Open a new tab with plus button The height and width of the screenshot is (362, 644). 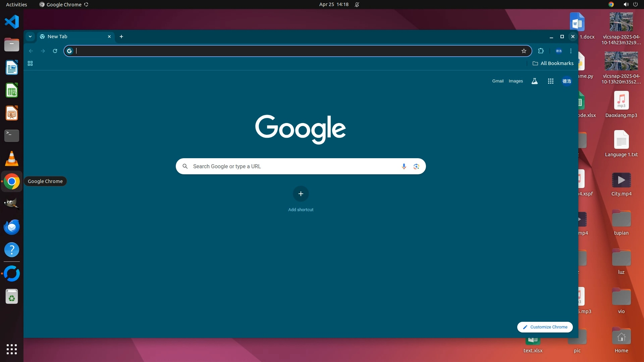(x=121, y=37)
